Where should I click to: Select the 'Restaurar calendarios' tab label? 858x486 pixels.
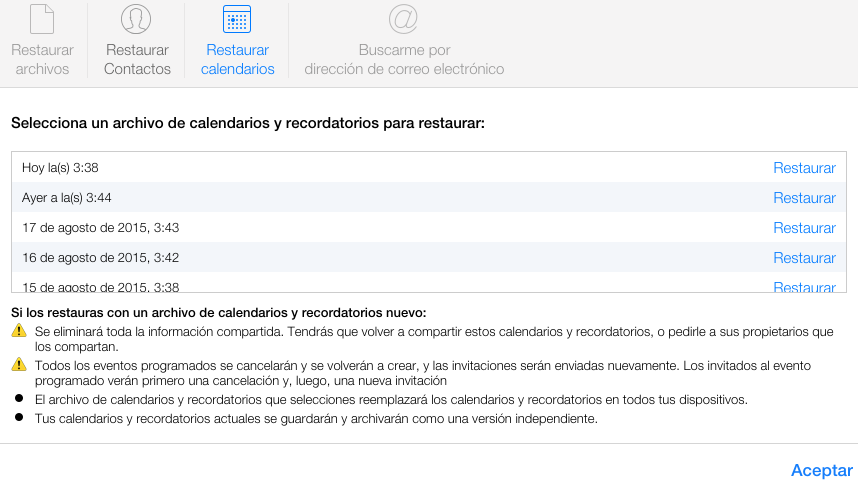pyautogui.click(x=237, y=60)
